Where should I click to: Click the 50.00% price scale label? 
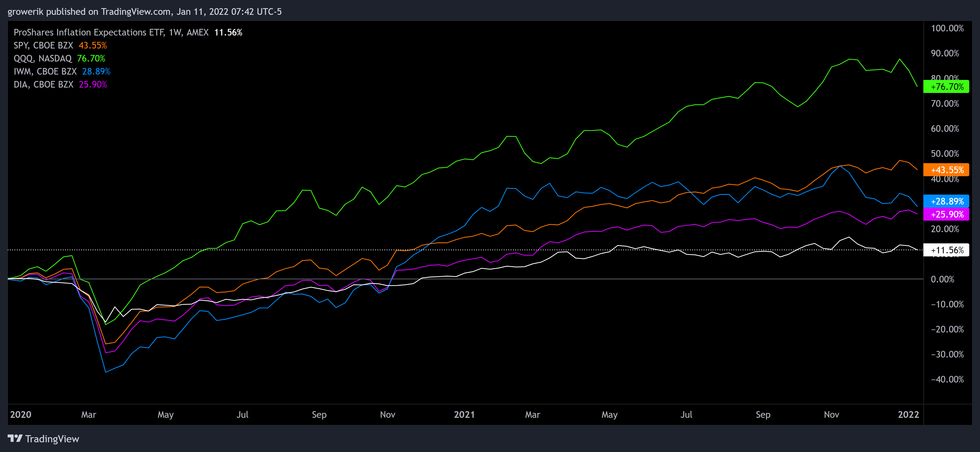[x=945, y=154]
